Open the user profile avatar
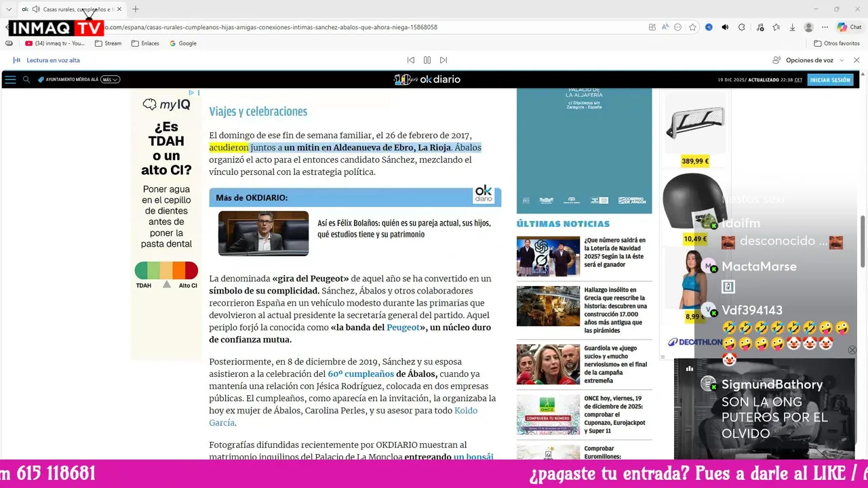 coord(808,27)
